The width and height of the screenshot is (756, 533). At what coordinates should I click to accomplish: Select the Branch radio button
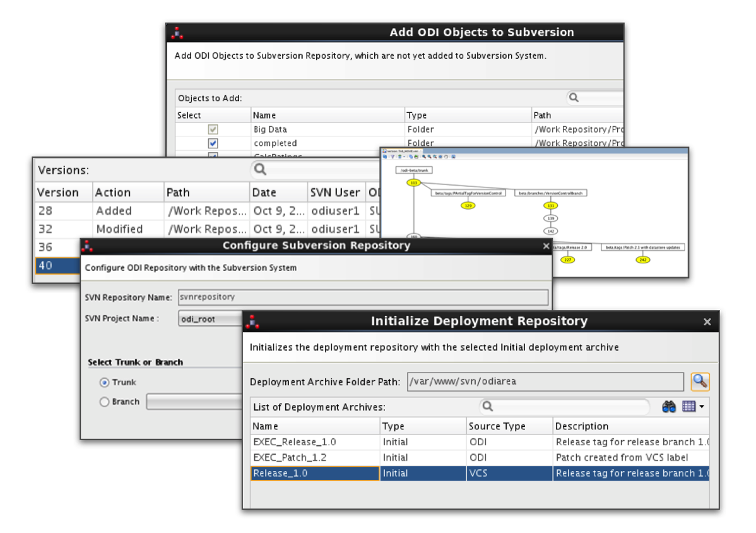point(104,402)
